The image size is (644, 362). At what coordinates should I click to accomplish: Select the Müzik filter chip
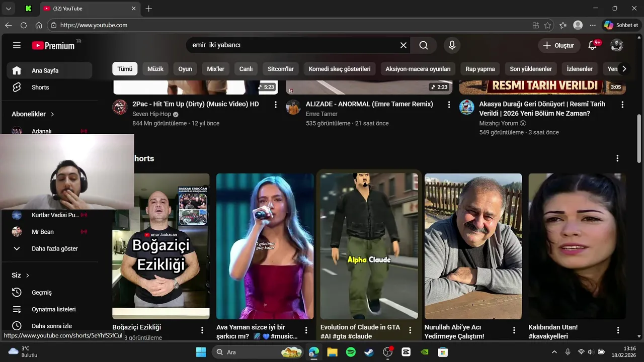[155, 69]
